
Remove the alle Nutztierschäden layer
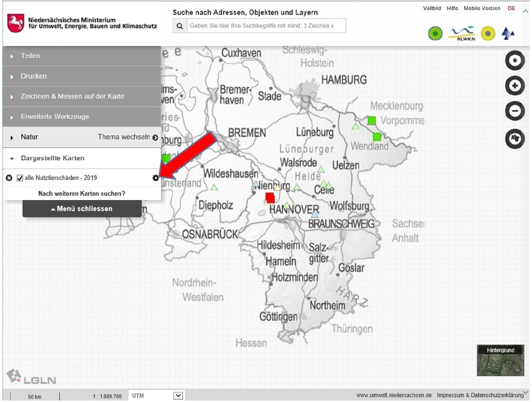[9, 178]
